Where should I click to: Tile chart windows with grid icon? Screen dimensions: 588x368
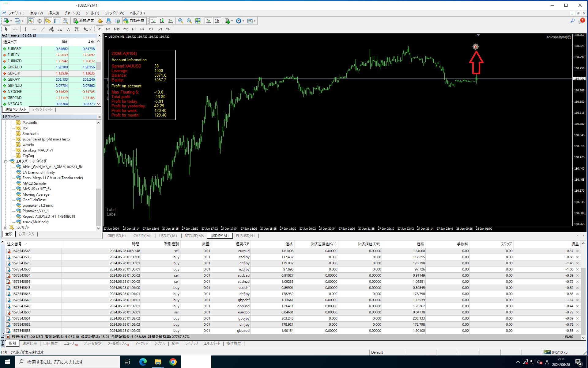198,21
